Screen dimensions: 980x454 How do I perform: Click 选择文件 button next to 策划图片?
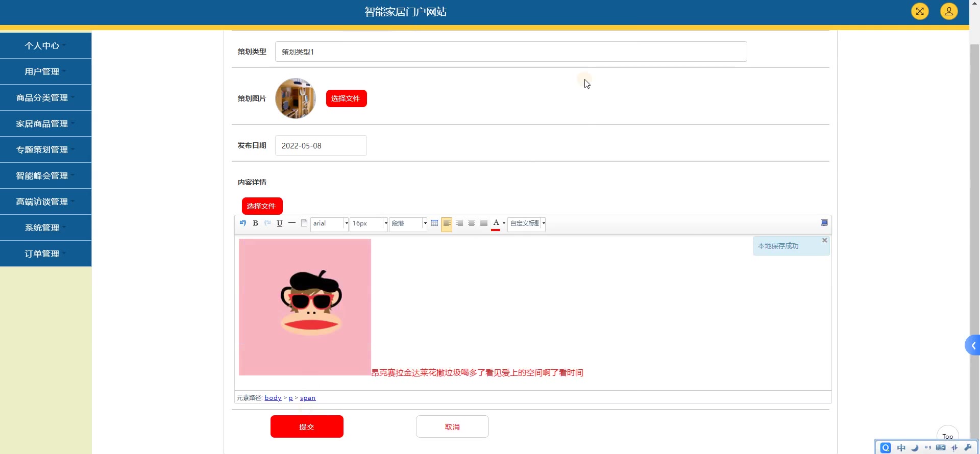click(x=346, y=98)
